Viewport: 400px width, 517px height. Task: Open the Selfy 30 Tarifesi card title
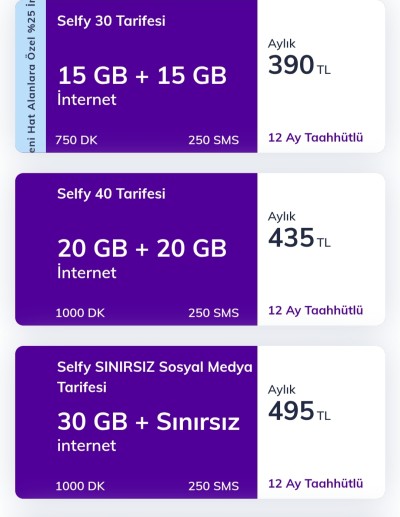(111, 21)
